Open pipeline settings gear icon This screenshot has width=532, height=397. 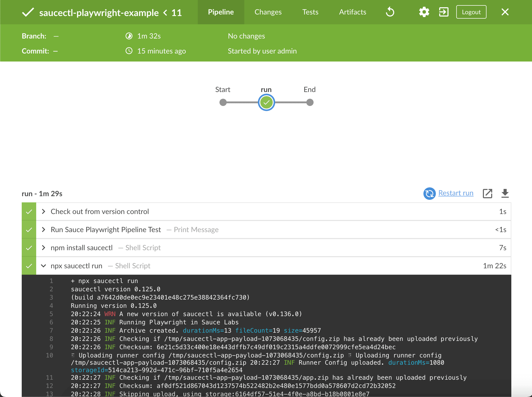(x=424, y=12)
